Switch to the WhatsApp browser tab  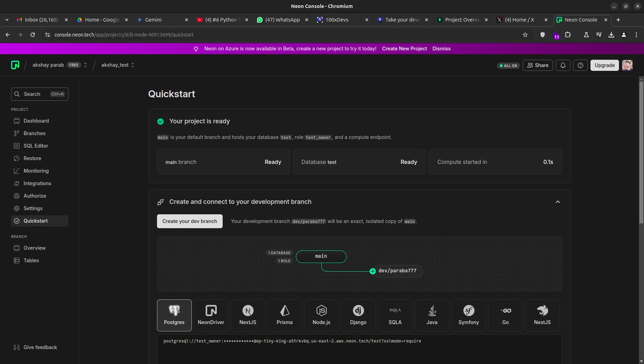coord(282,20)
